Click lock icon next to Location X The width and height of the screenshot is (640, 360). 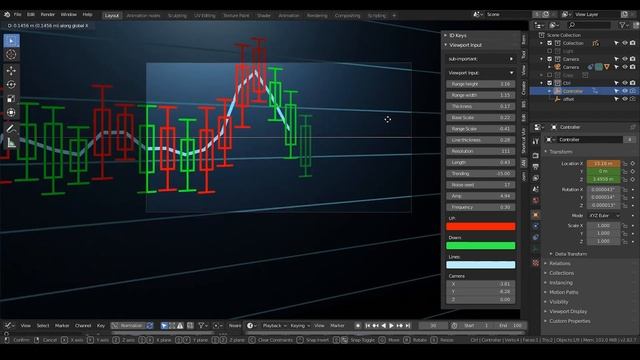tap(624, 163)
